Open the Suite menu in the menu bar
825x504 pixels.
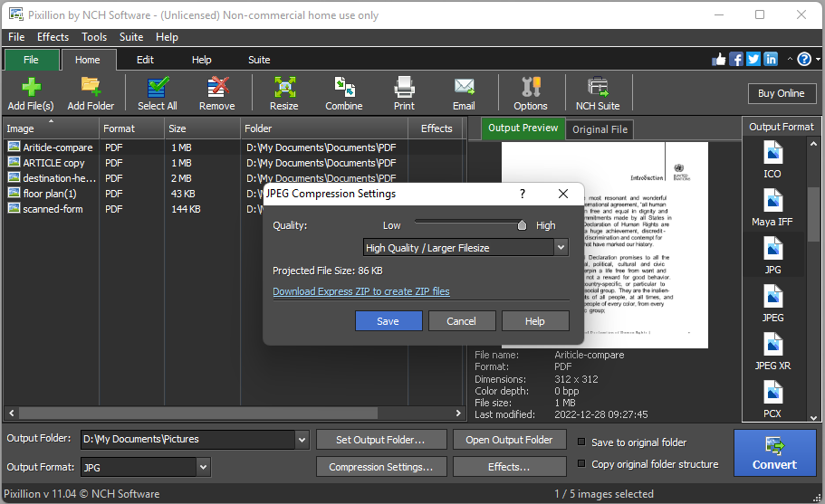[131, 37]
